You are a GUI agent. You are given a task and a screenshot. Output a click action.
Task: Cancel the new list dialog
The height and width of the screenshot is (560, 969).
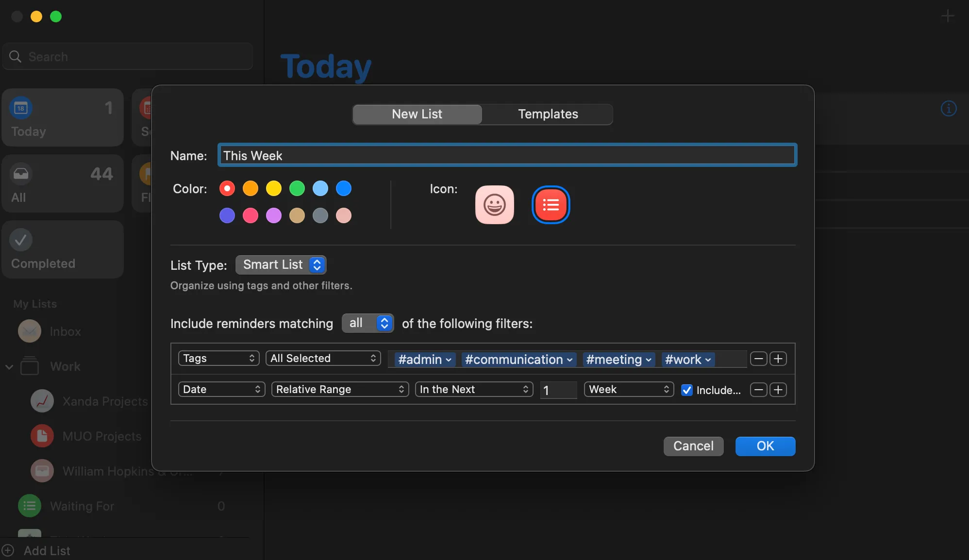[693, 446]
